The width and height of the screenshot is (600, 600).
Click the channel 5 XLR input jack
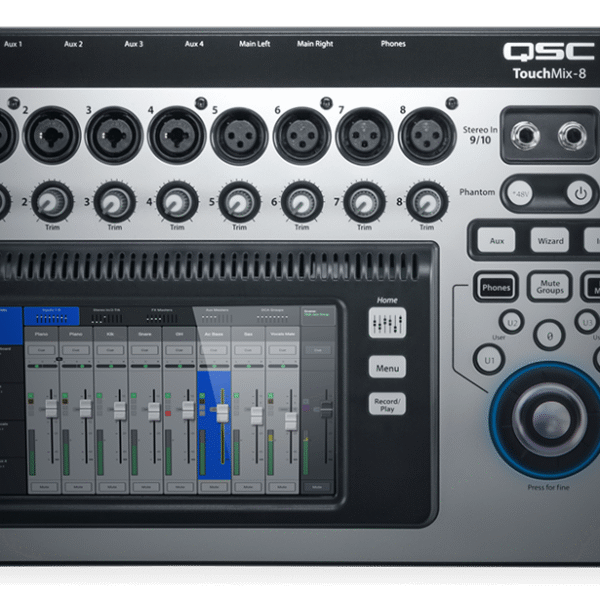click(x=239, y=134)
